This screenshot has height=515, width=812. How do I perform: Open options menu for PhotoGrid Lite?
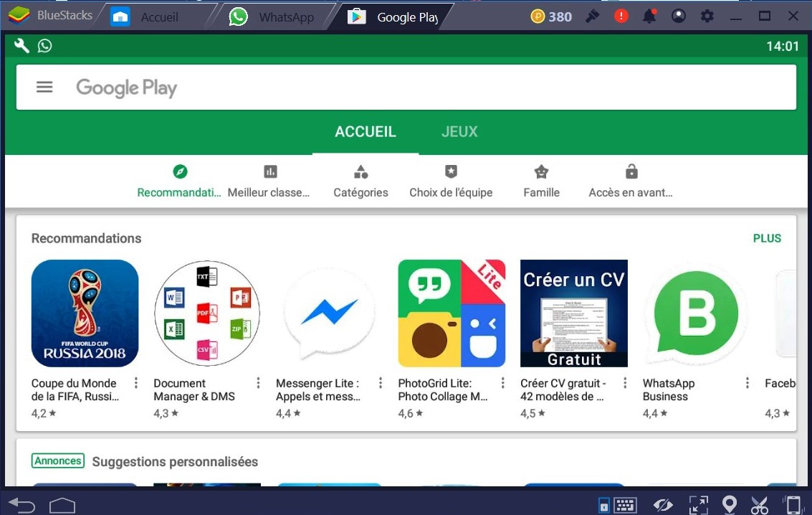coord(503,383)
